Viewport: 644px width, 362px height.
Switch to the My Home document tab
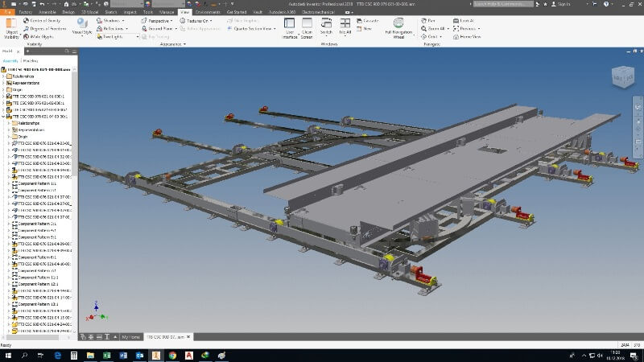pyautogui.click(x=130, y=337)
